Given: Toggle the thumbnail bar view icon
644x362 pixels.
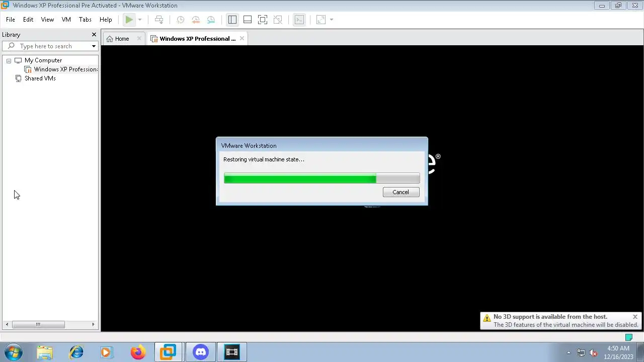Looking at the screenshot, I should pyautogui.click(x=248, y=20).
